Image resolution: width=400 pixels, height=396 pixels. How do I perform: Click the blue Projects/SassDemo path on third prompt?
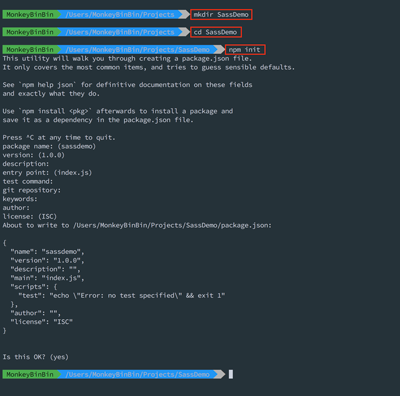(x=138, y=50)
